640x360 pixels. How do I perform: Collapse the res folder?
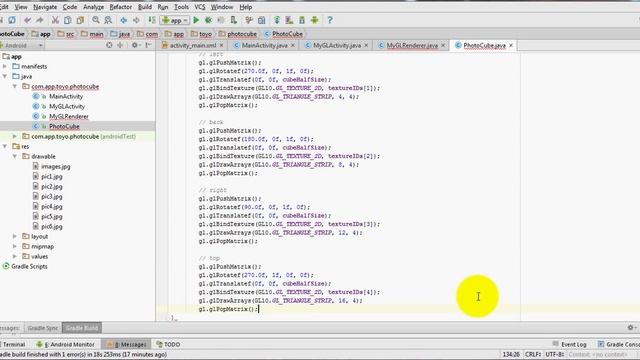(5, 146)
